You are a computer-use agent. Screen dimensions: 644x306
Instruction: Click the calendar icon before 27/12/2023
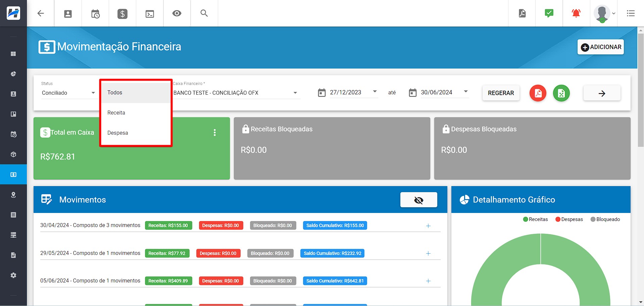(321, 93)
